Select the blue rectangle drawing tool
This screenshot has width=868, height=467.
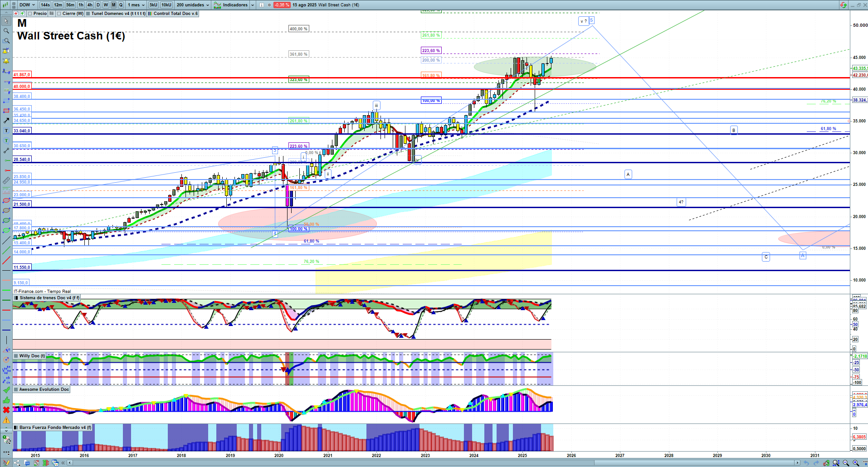[6, 101]
